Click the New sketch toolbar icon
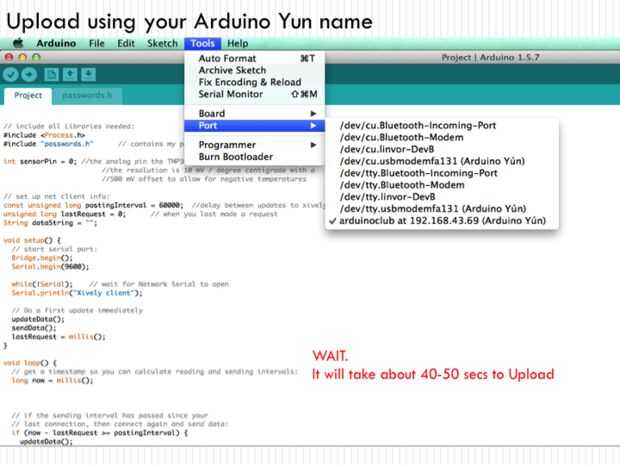Screen dimensions: 620x465 [x=51, y=74]
